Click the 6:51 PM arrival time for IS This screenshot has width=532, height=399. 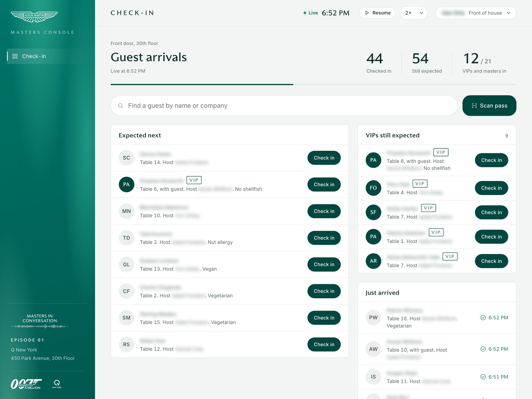(x=498, y=377)
